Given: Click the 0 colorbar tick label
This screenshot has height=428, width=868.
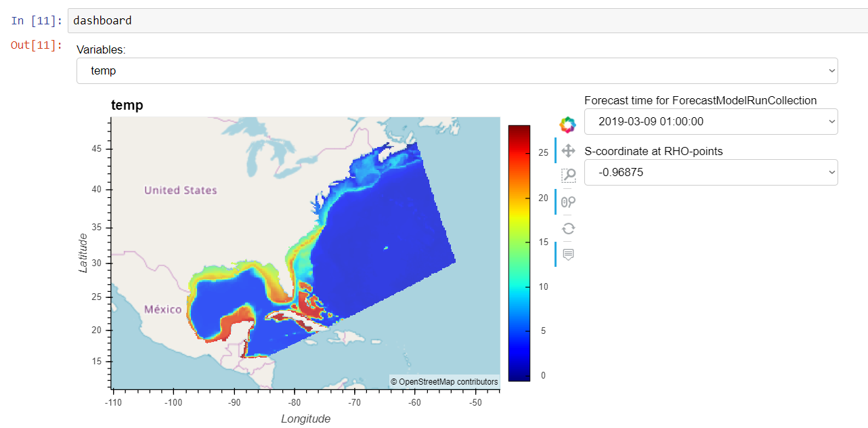Looking at the screenshot, I should point(542,375).
